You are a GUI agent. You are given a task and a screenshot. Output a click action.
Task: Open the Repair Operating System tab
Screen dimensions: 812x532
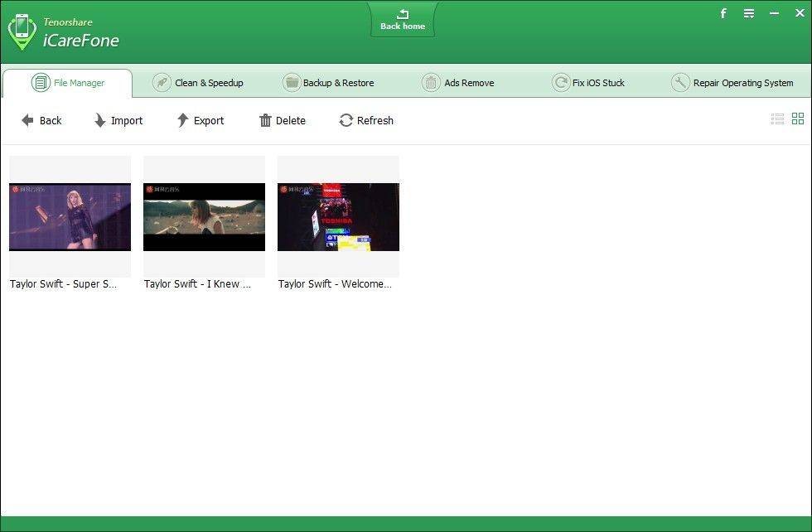click(732, 83)
